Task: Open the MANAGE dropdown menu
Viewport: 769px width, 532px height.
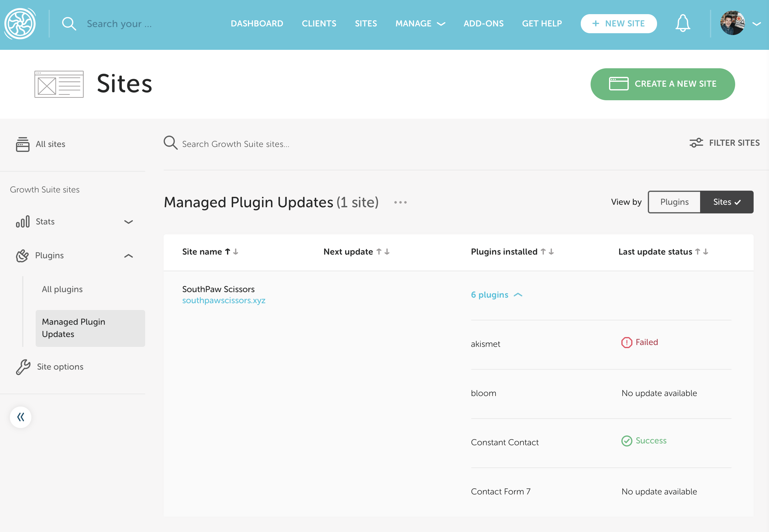Action: tap(420, 24)
